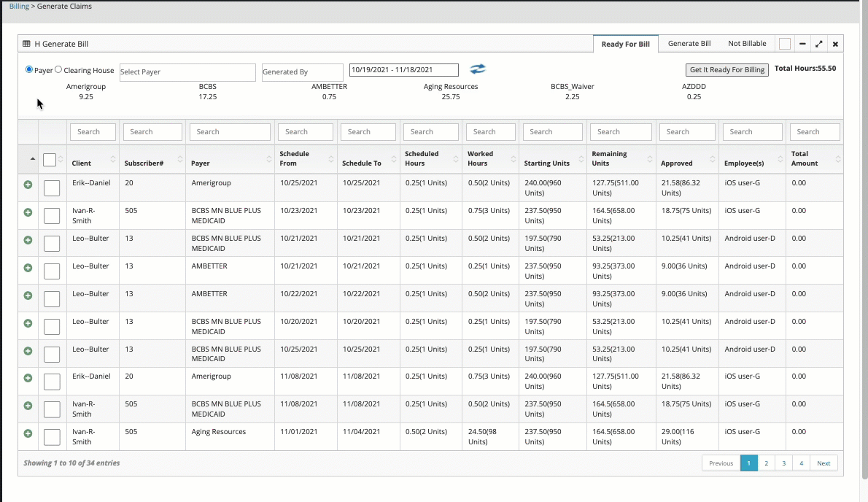This screenshot has width=868, height=502.
Task: Sort by the Remaining Units column
Action: (x=621, y=159)
